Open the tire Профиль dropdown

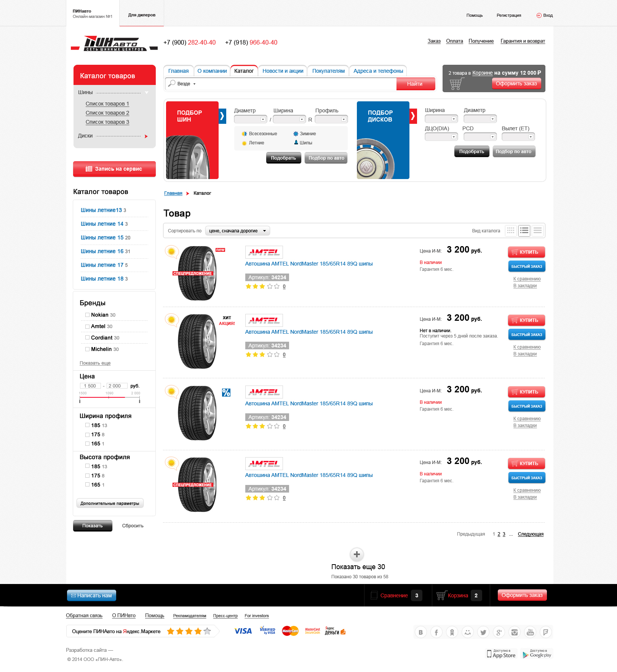coord(331,119)
